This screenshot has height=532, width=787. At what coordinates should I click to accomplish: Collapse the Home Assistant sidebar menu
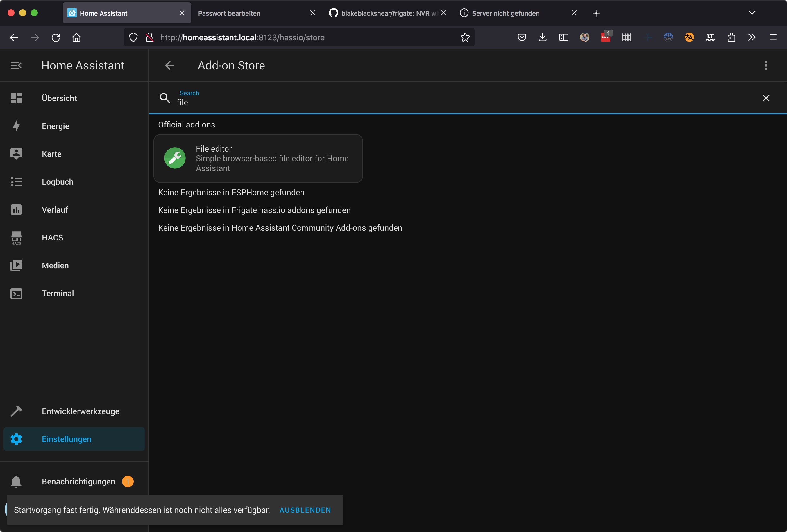pos(16,65)
